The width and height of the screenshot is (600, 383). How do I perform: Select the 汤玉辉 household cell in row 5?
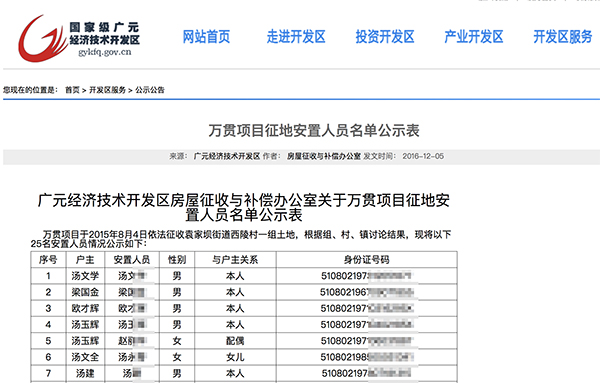coord(85,341)
